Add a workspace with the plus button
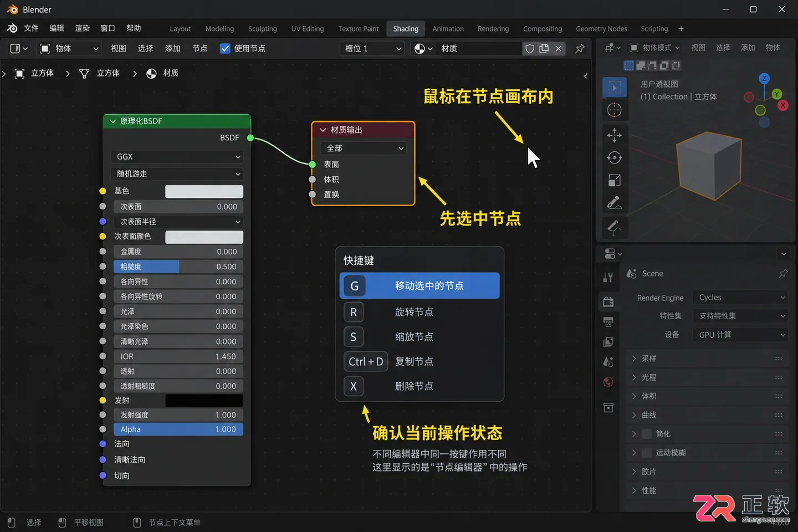 point(681,29)
